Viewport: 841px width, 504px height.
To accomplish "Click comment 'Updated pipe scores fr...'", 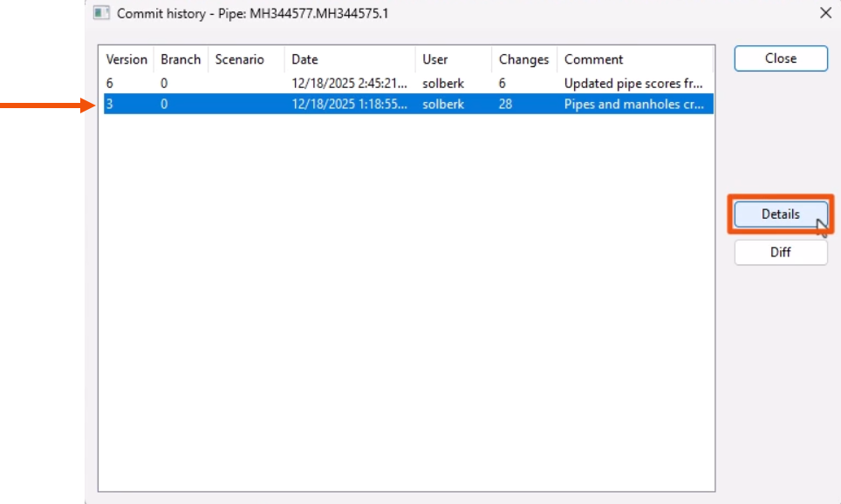I will click(633, 83).
